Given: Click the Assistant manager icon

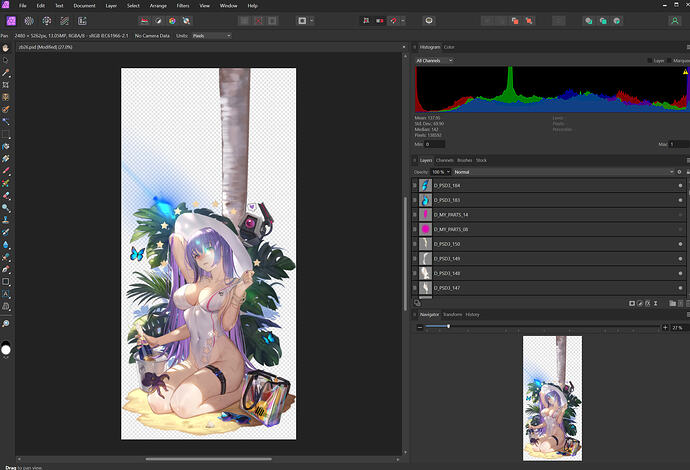Looking at the screenshot, I should 429,21.
